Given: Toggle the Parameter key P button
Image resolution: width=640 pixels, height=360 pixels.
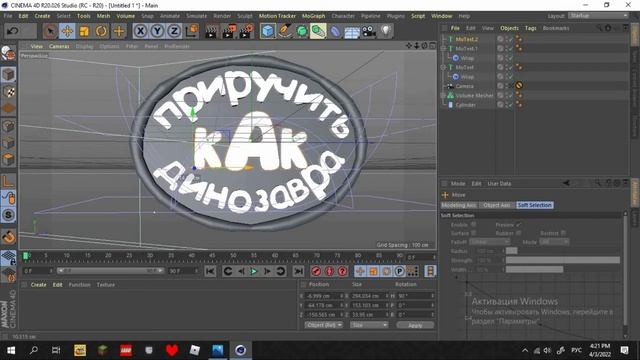Looking at the screenshot, I should [x=400, y=271].
